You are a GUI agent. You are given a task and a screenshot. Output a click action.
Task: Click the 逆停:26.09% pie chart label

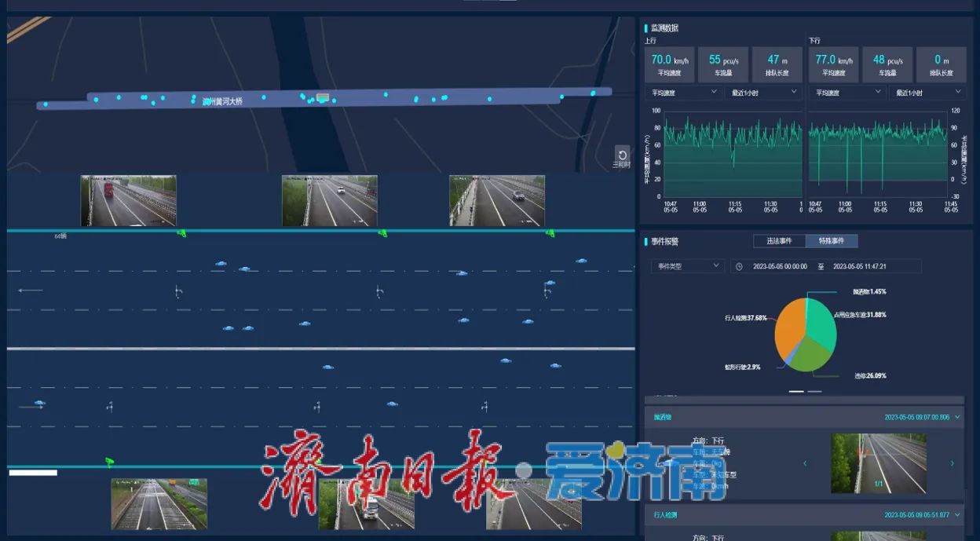click(870, 375)
